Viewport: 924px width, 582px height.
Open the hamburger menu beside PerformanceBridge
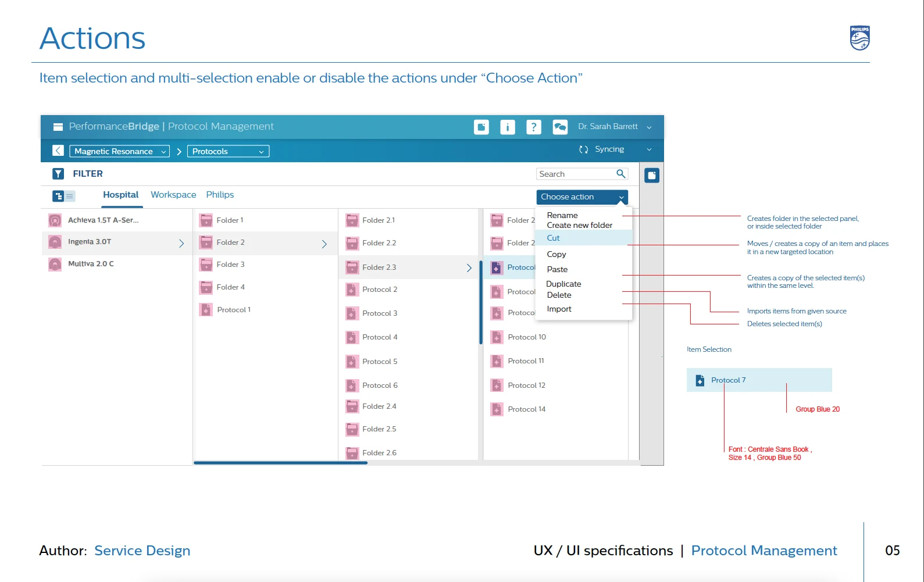[58, 127]
